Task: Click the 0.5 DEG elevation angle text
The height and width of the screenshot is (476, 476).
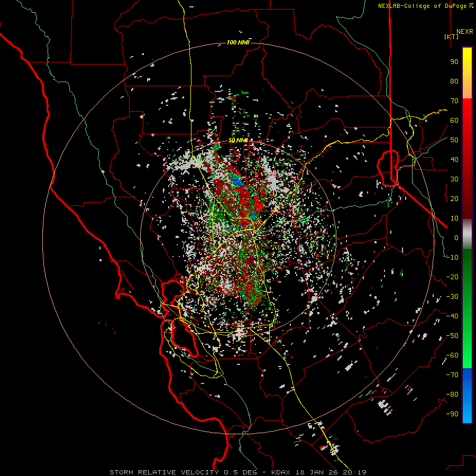Action: (x=240, y=472)
